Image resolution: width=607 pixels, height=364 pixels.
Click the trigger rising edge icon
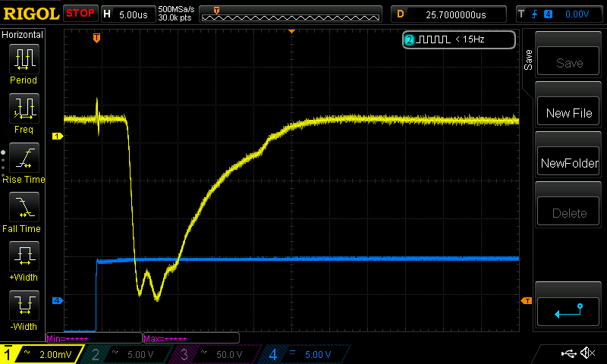(x=535, y=14)
